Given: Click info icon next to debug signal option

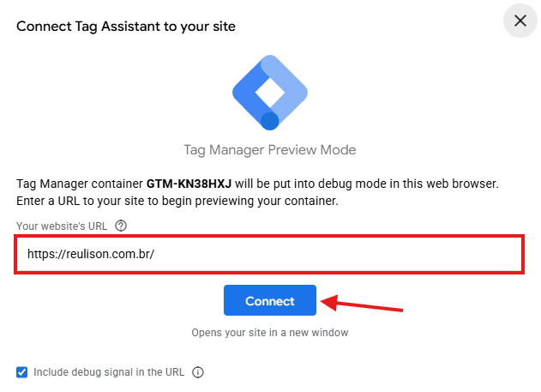Looking at the screenshot, I should (x=198, y=372).
